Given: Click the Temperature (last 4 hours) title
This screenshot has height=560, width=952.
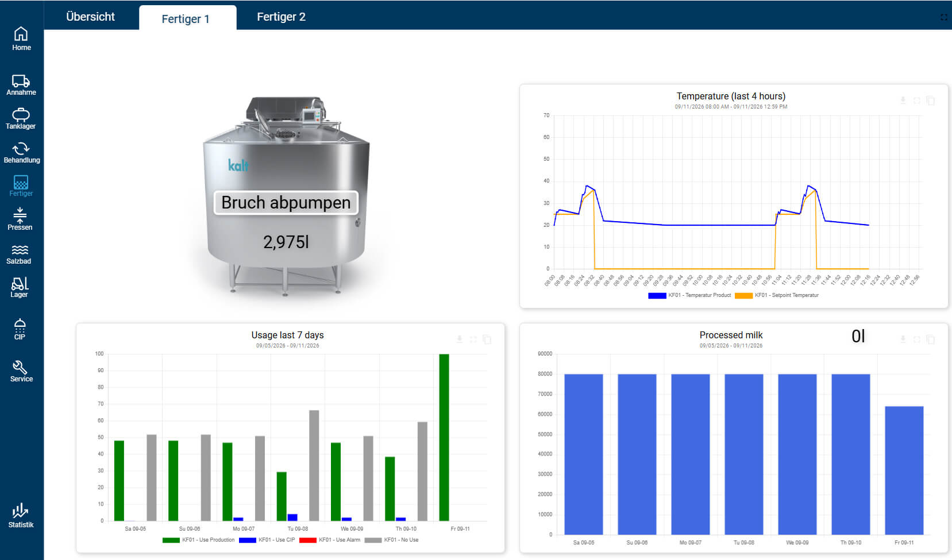Looking at the screenshot, I should pyautogui.click(x=731, y=96).
